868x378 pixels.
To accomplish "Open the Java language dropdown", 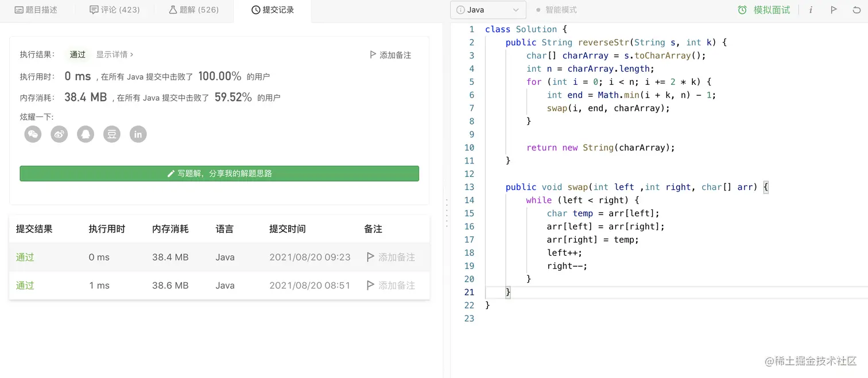I will 488,10.
